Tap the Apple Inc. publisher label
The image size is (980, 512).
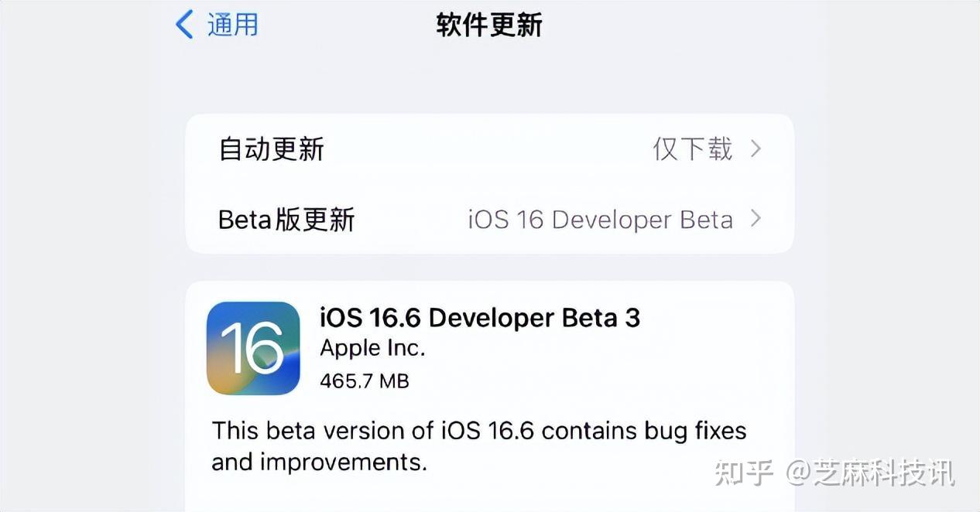point(372,348)
